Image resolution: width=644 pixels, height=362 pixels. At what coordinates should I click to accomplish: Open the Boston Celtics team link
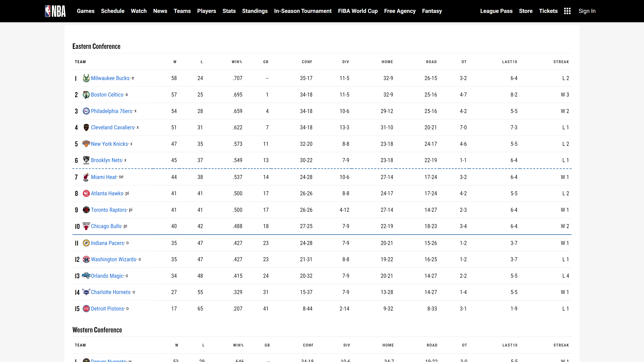point(107,95)
